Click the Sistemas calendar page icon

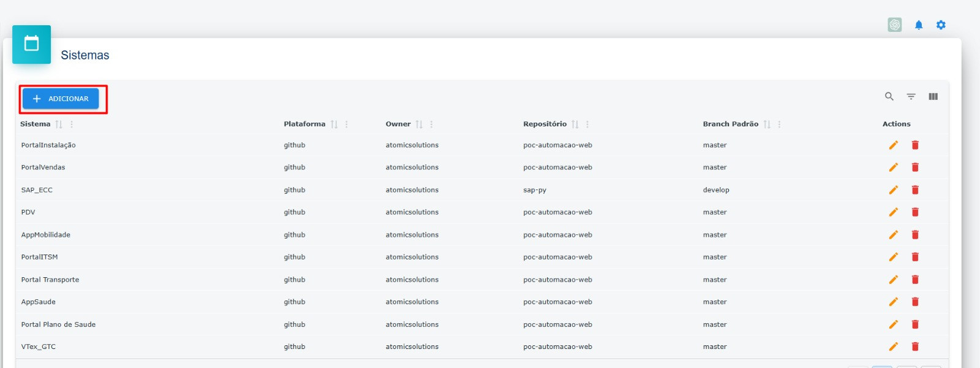coord(31,44)
